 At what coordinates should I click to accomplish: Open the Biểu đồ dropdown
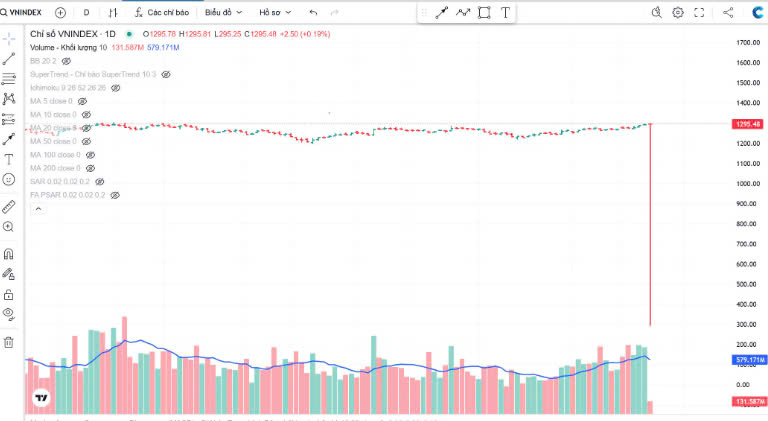(x=223, y=13)
